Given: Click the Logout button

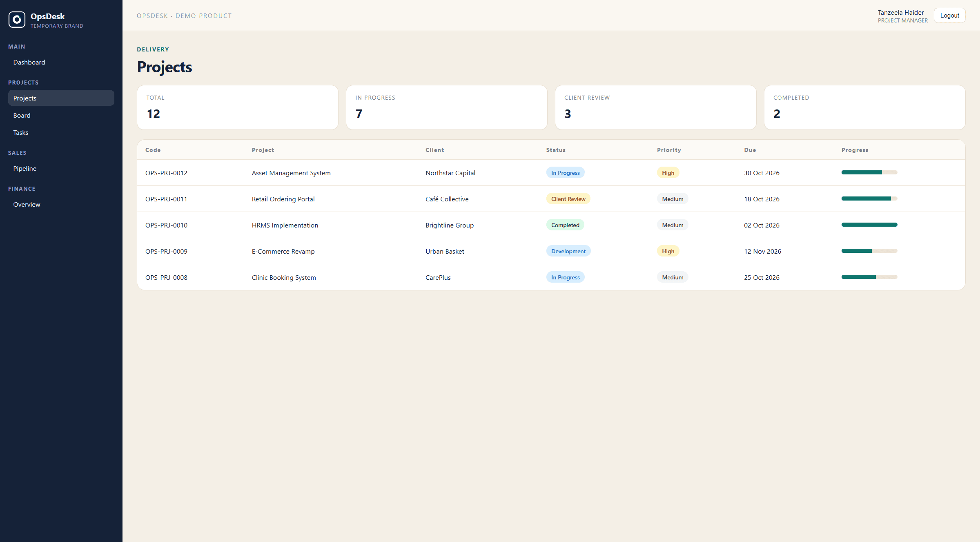Looking at the screenshot, I should tap(949, 16).
